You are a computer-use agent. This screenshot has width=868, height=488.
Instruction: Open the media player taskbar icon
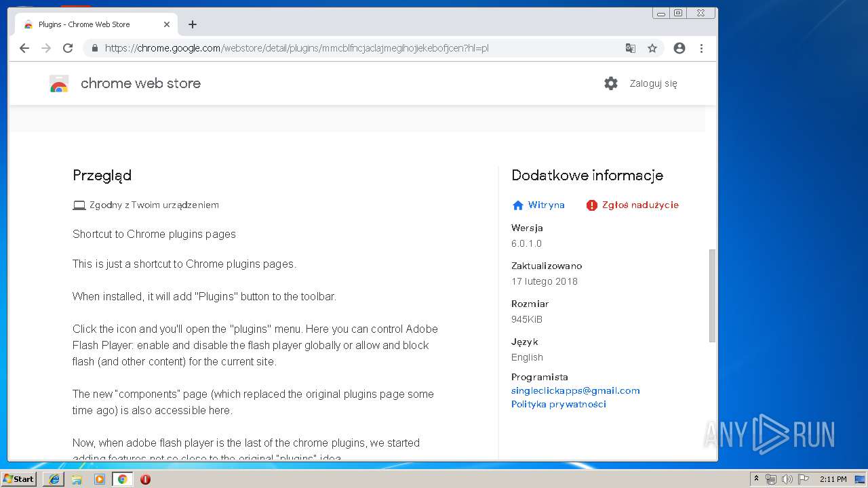(x=100, y=479)
